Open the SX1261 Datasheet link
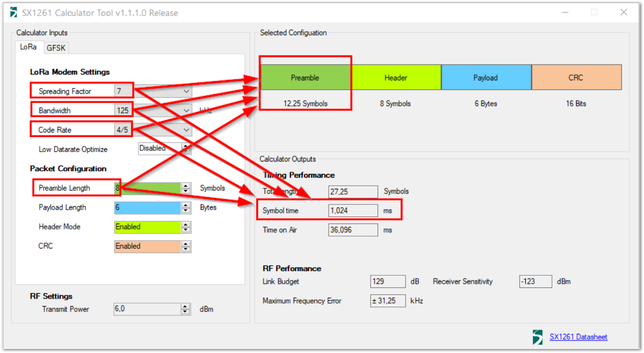This screenshot has width=644, height=353. click(x=578, y=337)
